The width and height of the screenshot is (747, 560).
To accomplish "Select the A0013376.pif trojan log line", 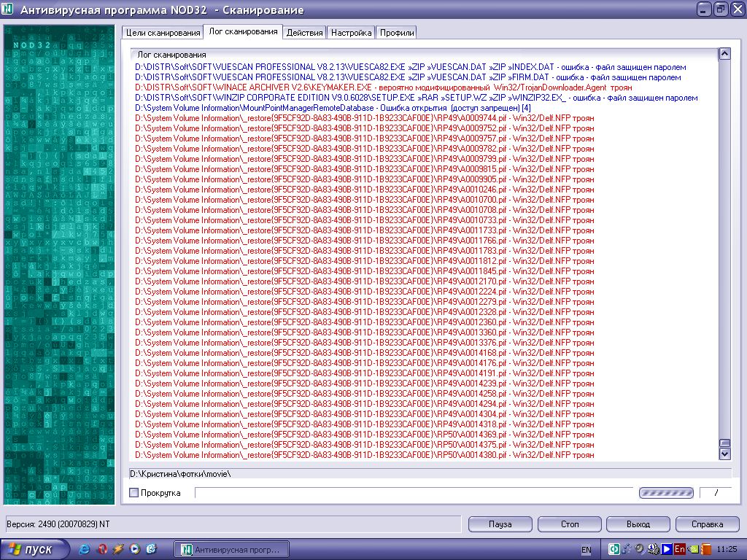I will click(x=365, y=343).
